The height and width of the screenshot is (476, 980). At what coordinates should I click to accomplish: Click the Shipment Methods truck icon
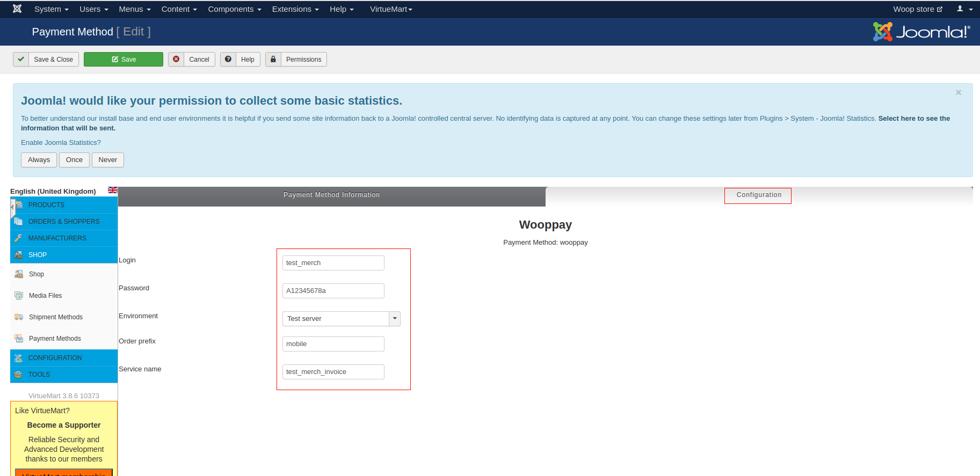tap(19, 317)
